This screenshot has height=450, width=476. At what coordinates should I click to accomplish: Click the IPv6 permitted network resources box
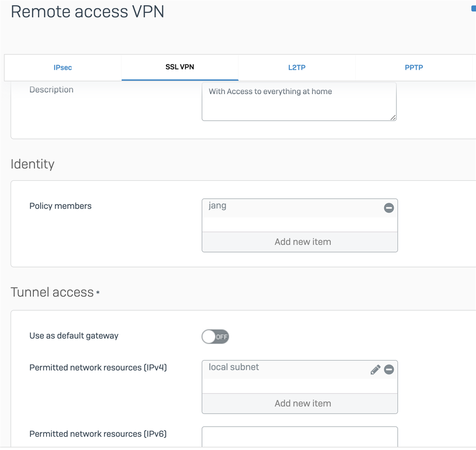[x=300, y=436]
